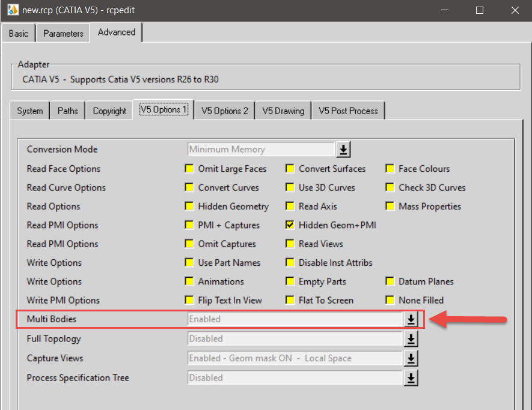The height and width of the screenshot is (410, 532).
Task: Toggle Mass Properties checkbox
Action: (390, 206)
